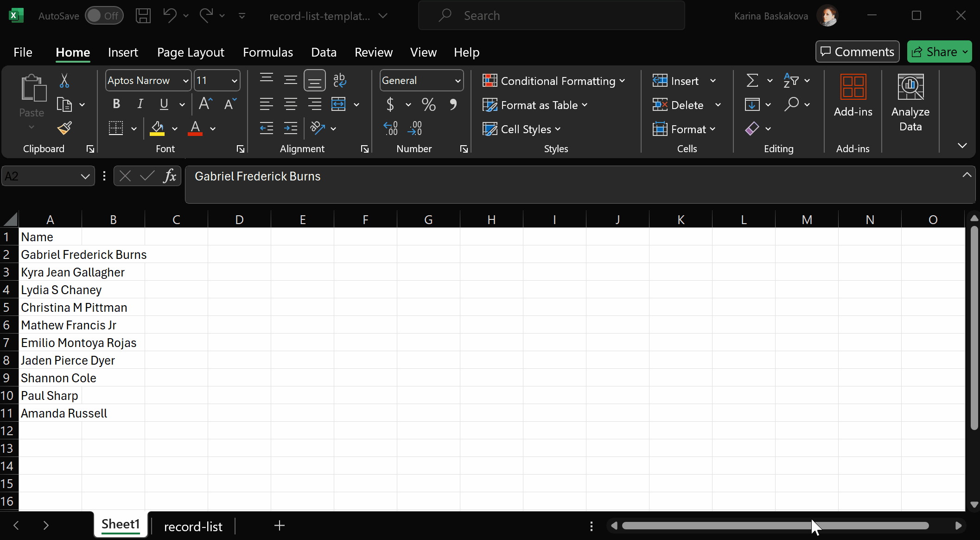Click the Merge & Center icon
This screenshot has height=540, width=980.
(338, 104)
